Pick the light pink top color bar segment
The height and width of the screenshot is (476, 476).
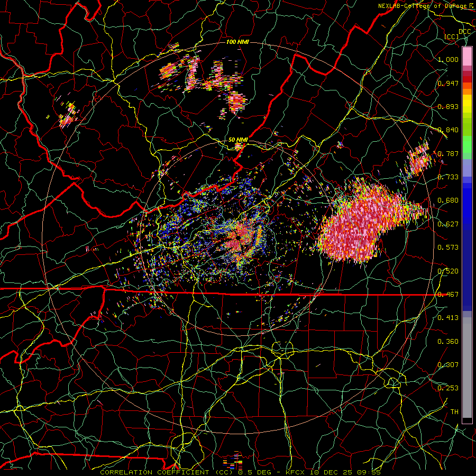click(x=467, y=56)
